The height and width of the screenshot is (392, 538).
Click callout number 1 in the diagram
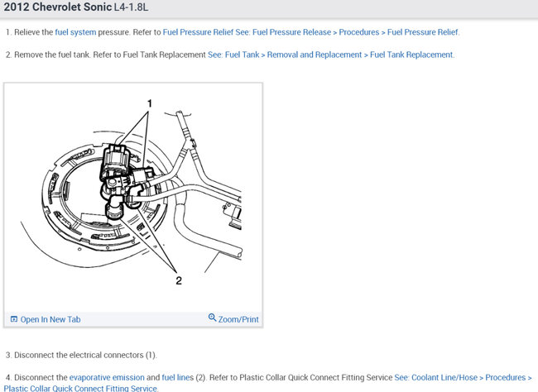point(150,103)
